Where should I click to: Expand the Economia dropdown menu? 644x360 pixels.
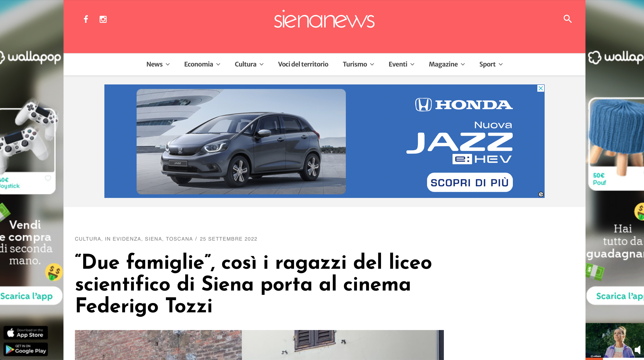(x=202, y=64)
